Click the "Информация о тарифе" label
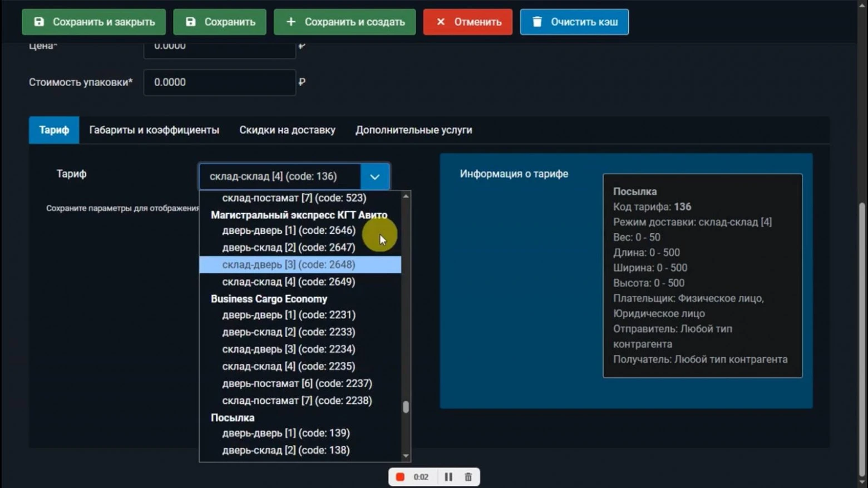This screenshot has height=488, width=868. click(514, 174)
